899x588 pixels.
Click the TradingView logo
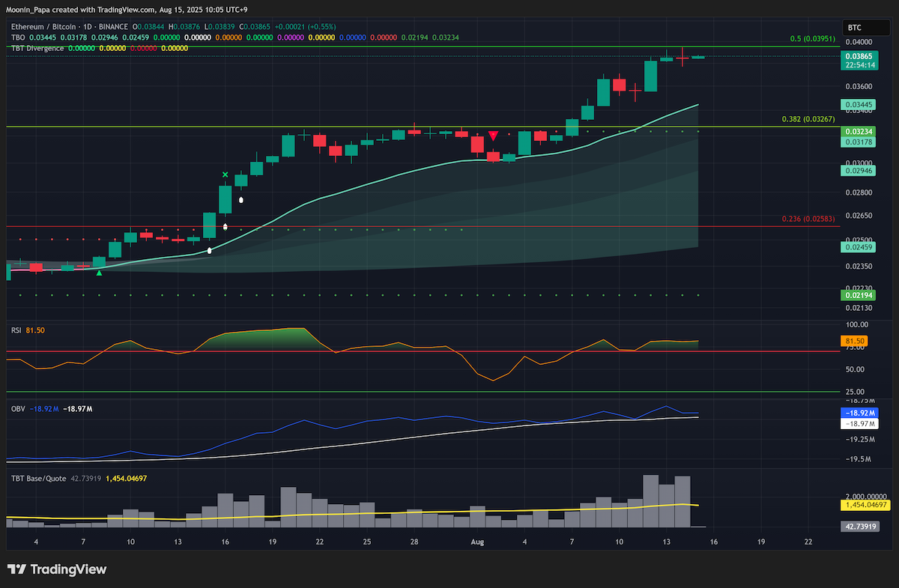tap(57, 569)
